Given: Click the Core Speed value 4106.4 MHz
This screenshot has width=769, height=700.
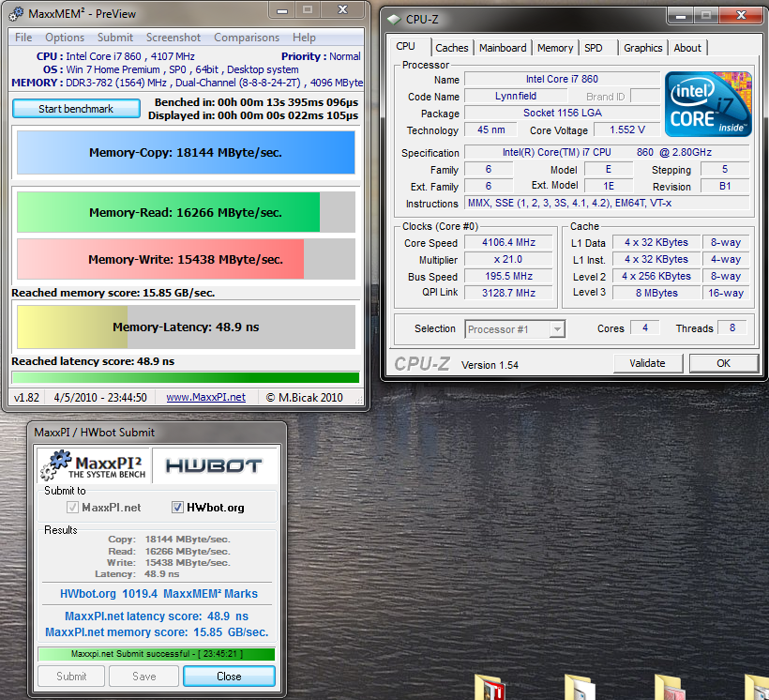Looking at the screenshot, I should pos(508,242).
